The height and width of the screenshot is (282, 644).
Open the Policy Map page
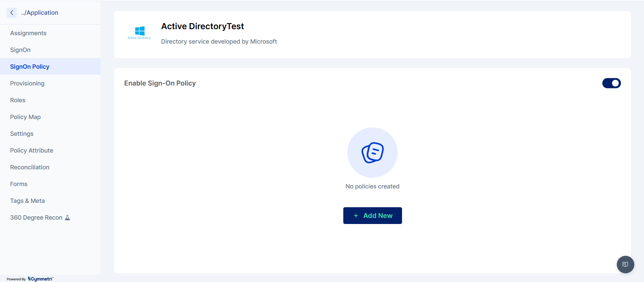coord(50,117)
